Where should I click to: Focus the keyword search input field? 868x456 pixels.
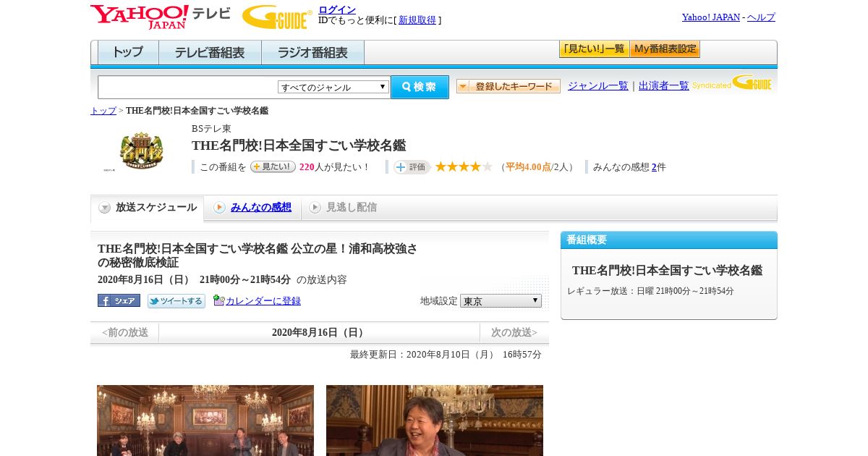pyautogui.click(x=187, y=87)
